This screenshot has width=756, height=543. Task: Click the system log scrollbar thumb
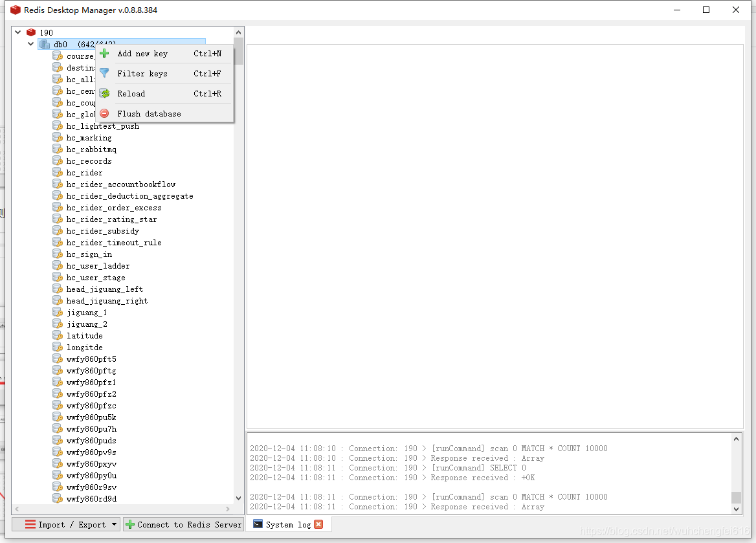coord(736,497)
